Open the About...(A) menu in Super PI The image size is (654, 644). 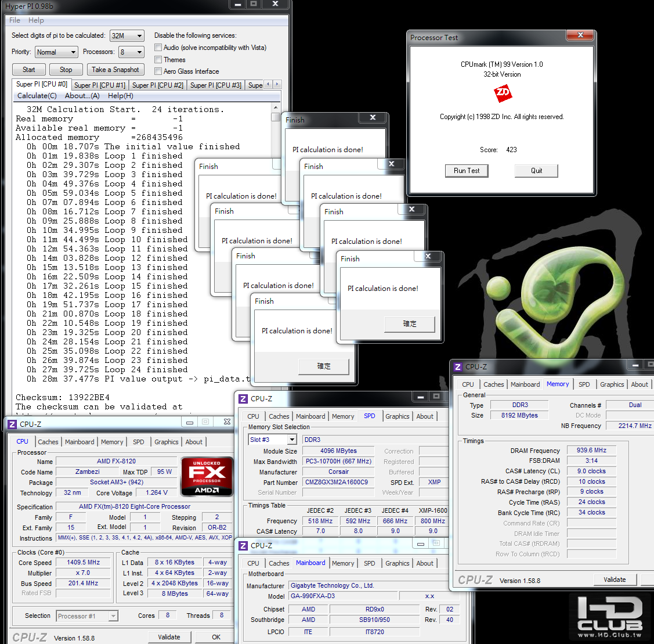pos(82,96)
